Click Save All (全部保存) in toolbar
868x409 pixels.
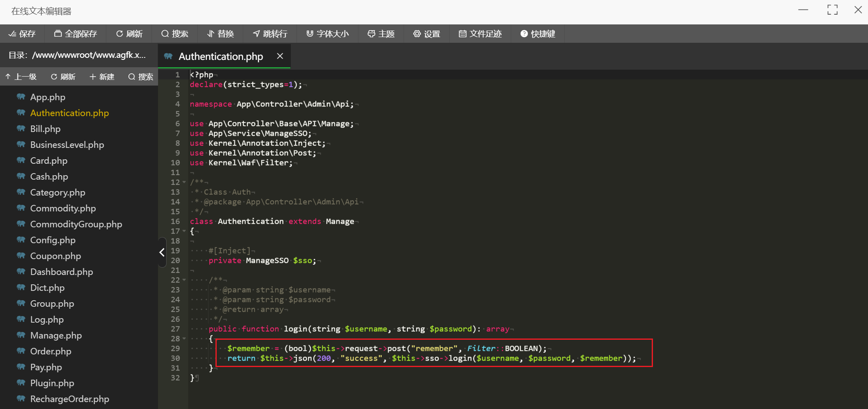(75, 34)
